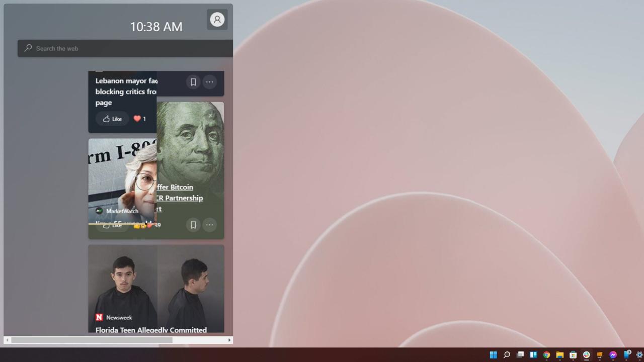Click the Newsweek publisher logo
The width and height of the screenshot is (644, 362).
click(x=99, y=317)
